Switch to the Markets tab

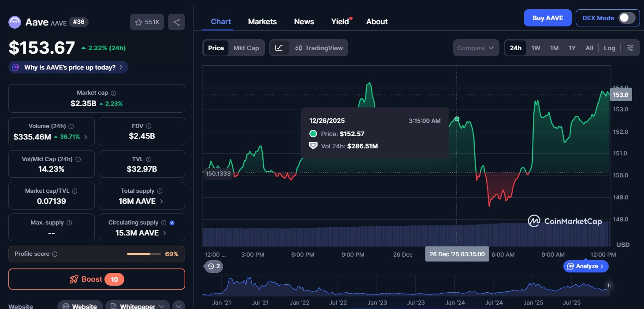262,21
